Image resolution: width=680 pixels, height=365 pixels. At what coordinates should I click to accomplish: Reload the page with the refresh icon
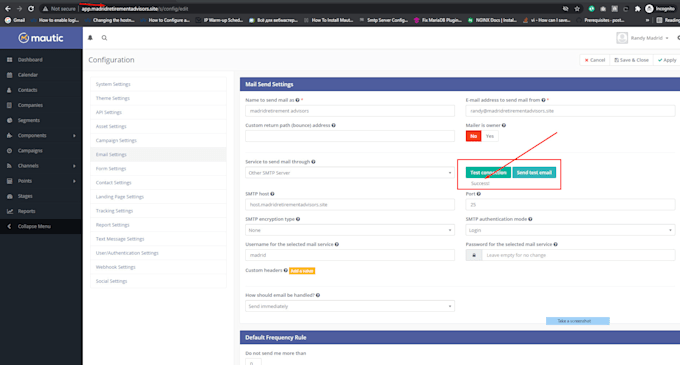[31, 9]
